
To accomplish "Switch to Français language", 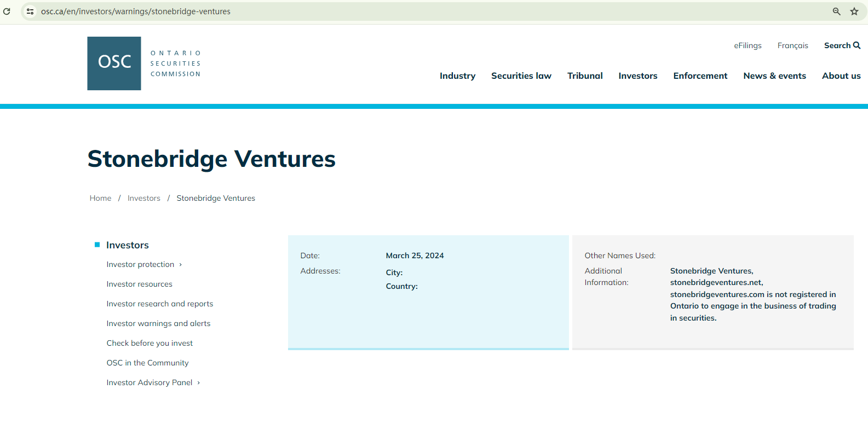I will [x=792, y=45].
